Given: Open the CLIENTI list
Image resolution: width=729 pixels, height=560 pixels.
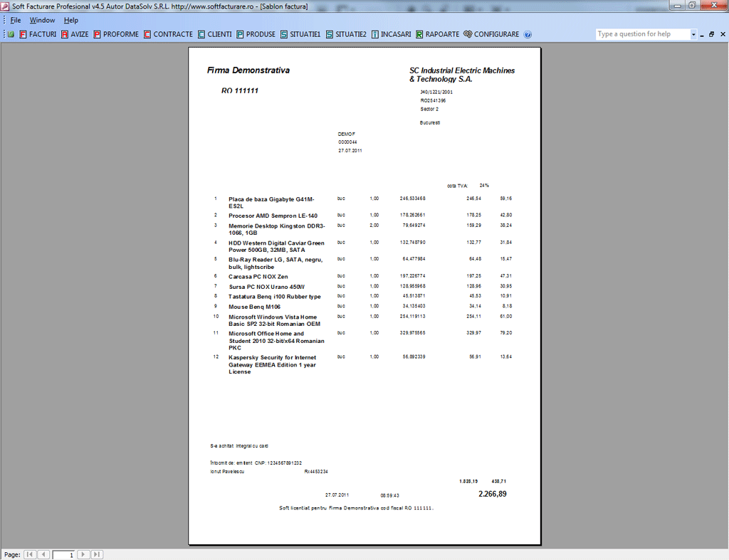Looking at the screenshot, I should click(x=215, y=34).
